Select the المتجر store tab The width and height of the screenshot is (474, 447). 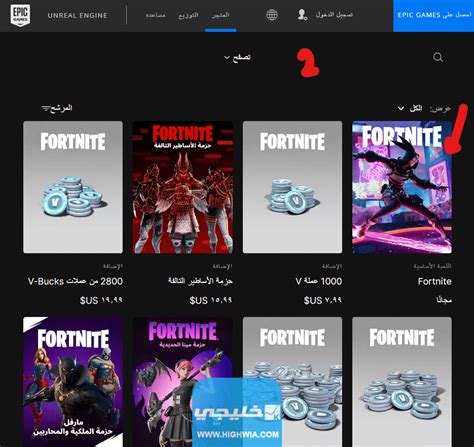(221, 15)
